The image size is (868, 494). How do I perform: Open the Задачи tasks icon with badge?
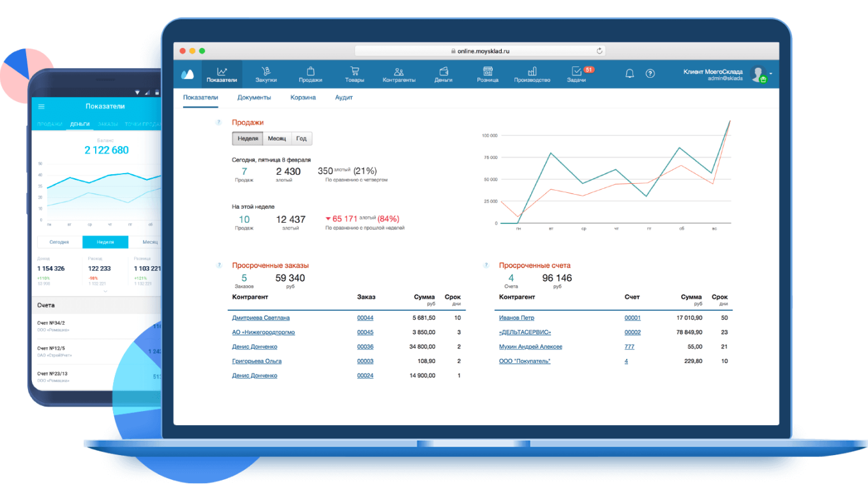pos(576,71)
